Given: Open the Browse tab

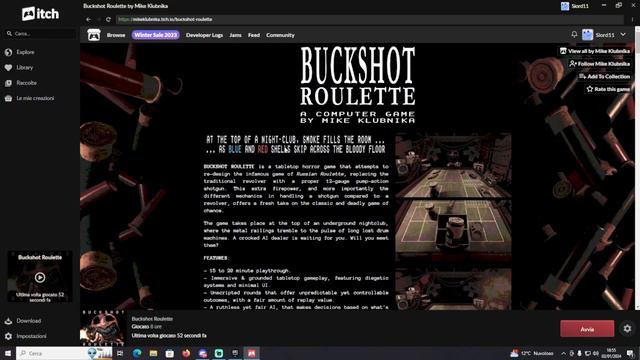Looking at the screenshot, I should [x=116, y=35].
